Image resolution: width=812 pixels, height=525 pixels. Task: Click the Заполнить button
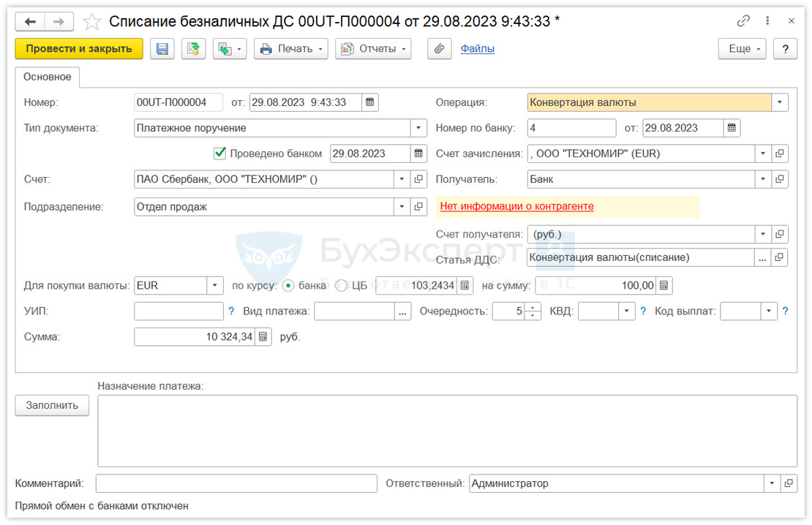coord(52,405)
